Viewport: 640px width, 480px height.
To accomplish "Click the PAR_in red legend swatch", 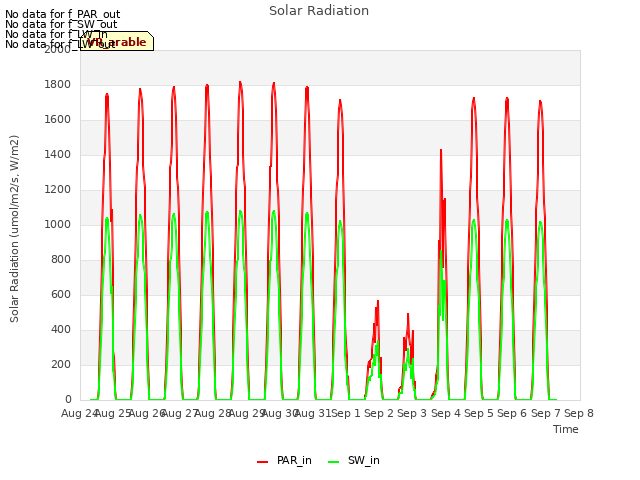I will click(x=262, y=462).
